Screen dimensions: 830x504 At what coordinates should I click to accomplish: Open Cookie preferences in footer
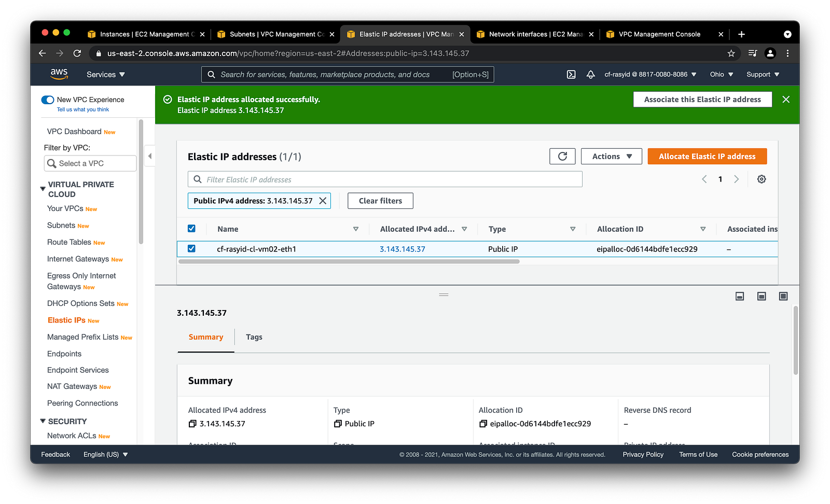click(x=760, y=455)
